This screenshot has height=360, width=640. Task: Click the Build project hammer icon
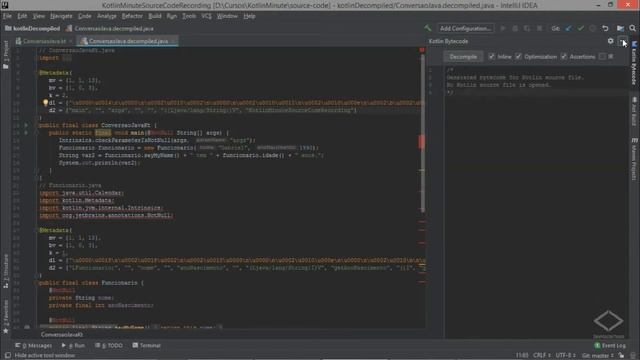click(427, 28)
